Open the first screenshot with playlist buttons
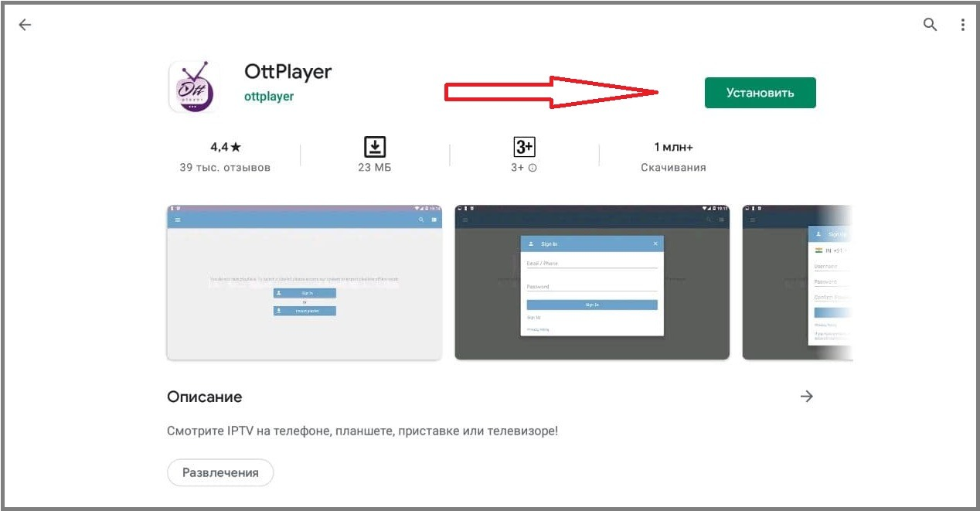Viewport: 980px width, 511px height. pos(305,282)
